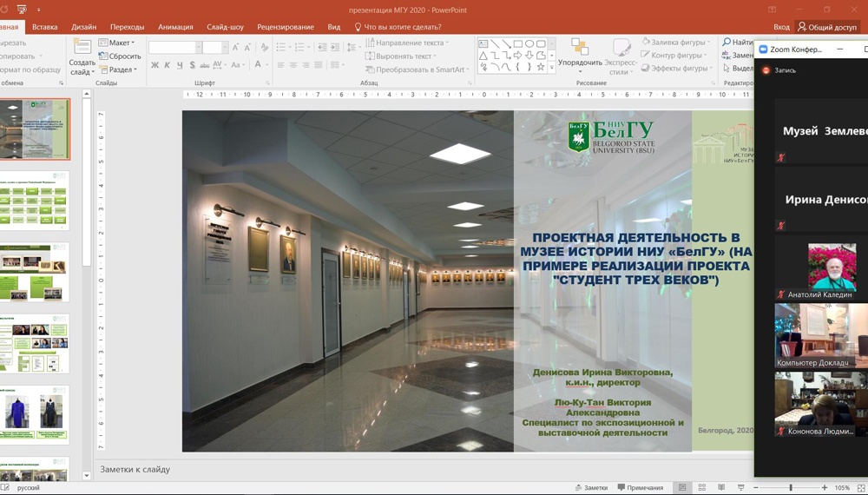Start slideshow from status bar icon

pyautogui.click(x=740, y=488)
